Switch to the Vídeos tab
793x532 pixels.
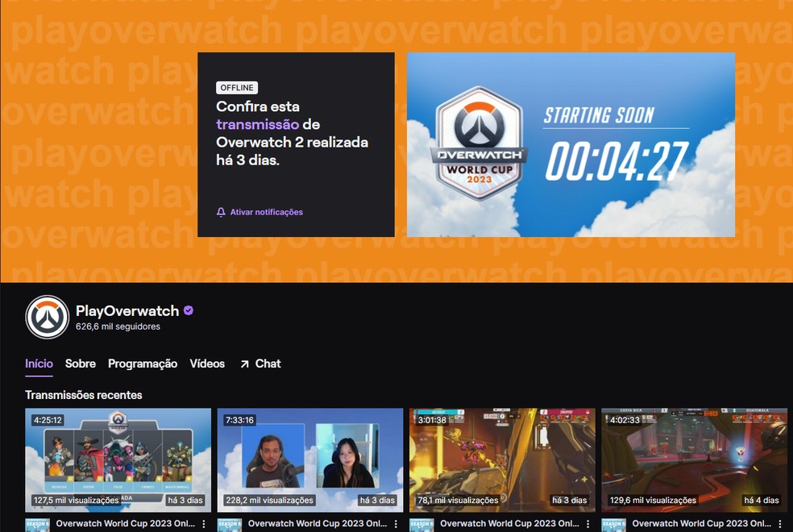[207, 364]
